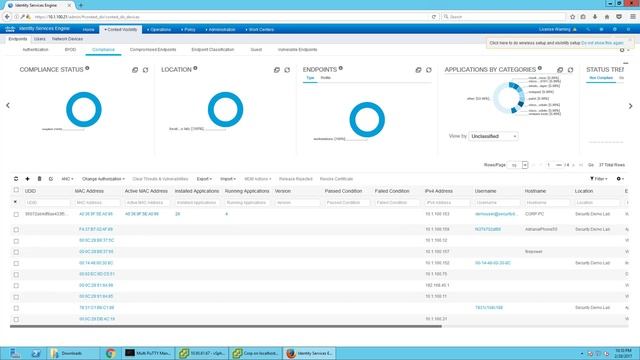
Task: Detach the Endpoints dashlet into a new window
Action: coord(418,70)
